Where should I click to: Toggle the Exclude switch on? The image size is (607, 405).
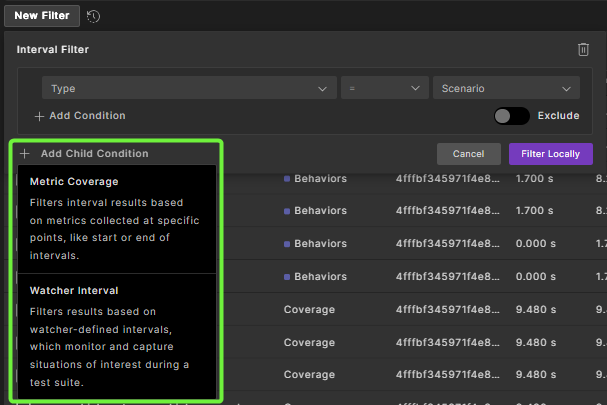[x=512, y=116]
